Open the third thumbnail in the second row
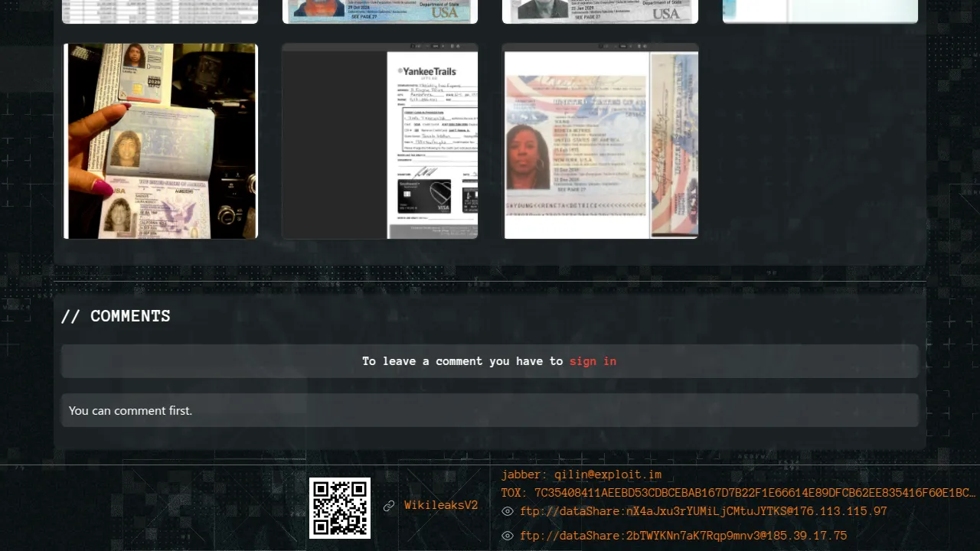Screen dimensions: 980x551 (600, 141)
